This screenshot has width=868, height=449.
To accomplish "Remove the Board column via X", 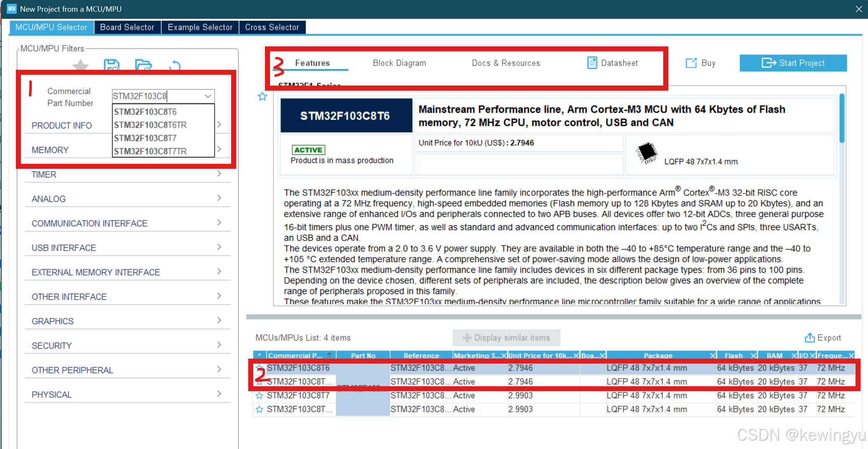I will pyautogui.click(x=602, y=355).
